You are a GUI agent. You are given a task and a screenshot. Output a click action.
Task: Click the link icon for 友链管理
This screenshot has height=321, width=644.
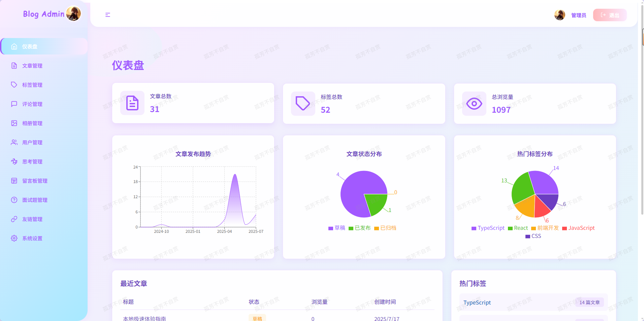coord(14,219)
